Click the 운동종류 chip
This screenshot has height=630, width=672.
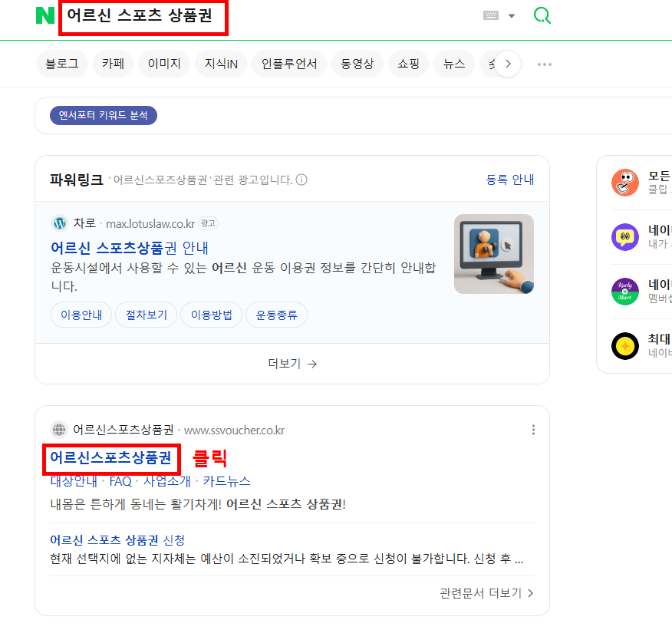coord(276,315)
